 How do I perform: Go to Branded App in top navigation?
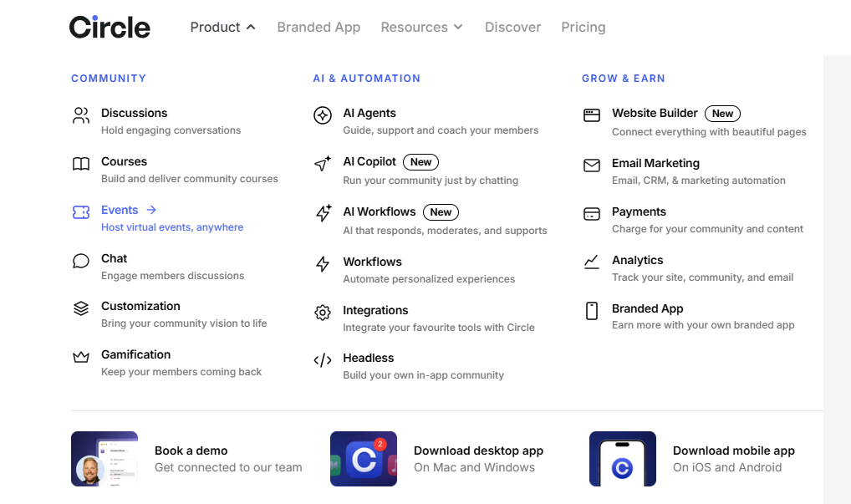(x=318, y=27)
